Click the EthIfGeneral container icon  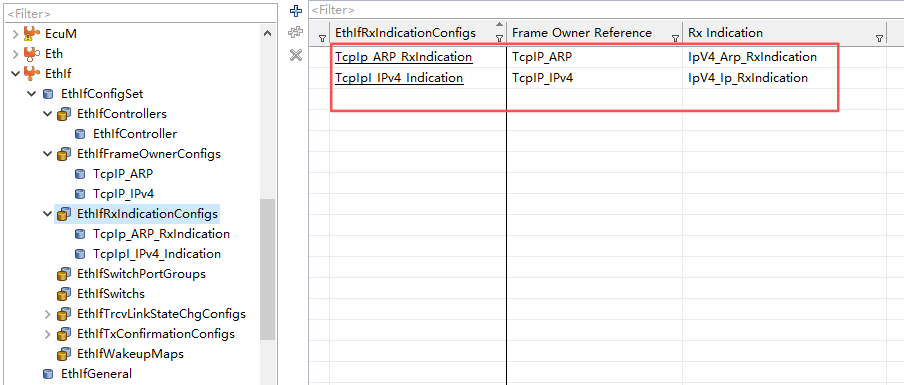[48, 374]
